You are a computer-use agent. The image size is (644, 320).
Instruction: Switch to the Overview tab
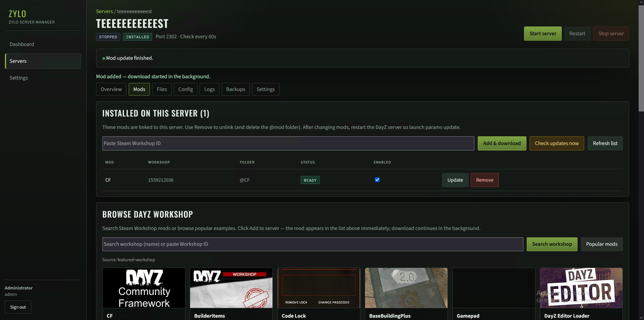pyautogui.click(x=111, y=89)
